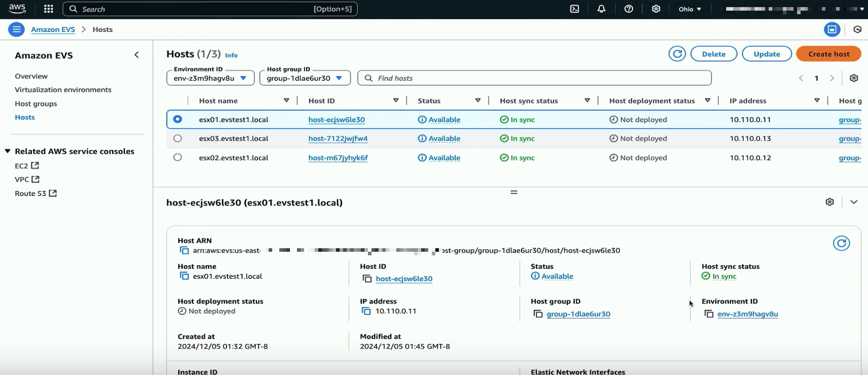Open host-ecjsw6le30 link in the table

pyautogui.click(x=336, y=120)
